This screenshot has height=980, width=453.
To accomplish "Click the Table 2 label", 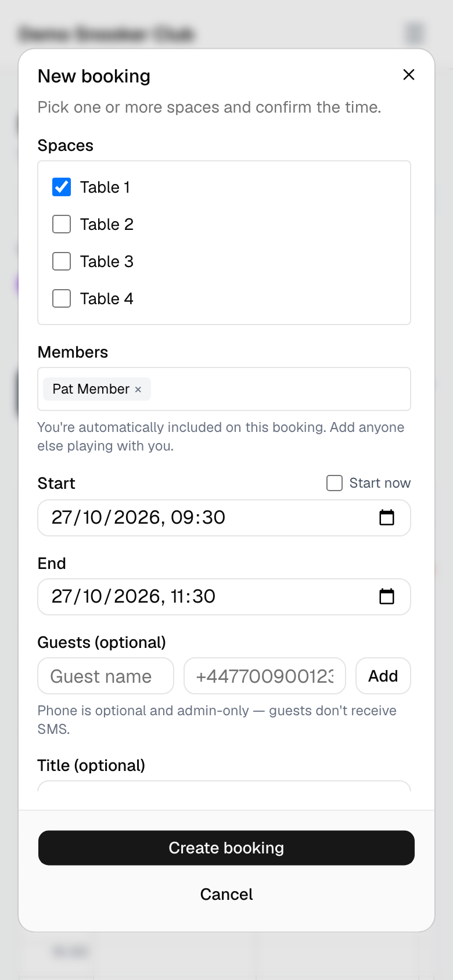I will point(107,224).
